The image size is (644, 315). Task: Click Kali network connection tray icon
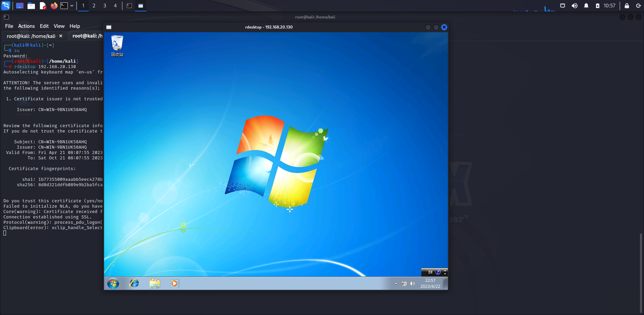[x=563, y=6]
